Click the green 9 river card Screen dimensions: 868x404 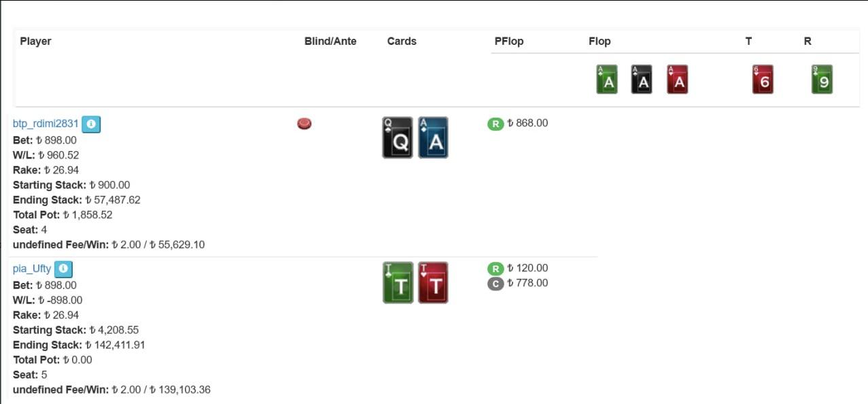tap(822, 80)
